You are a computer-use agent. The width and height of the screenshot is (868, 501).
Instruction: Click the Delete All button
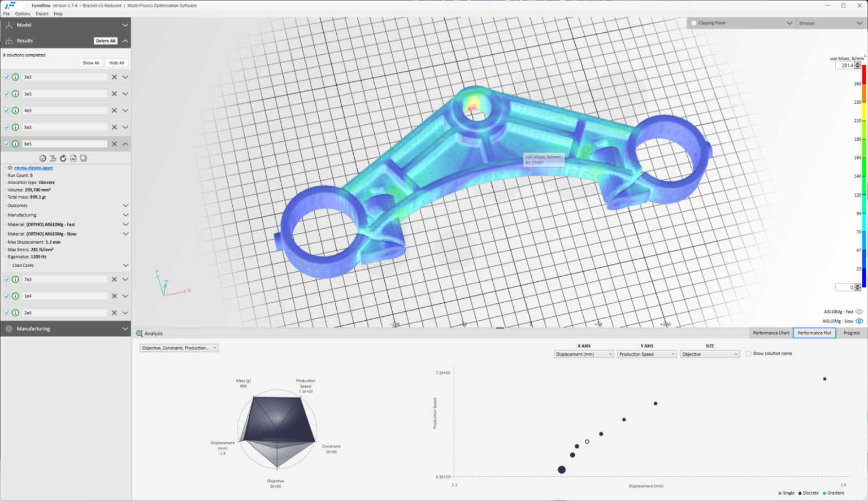tap(105, 41)
